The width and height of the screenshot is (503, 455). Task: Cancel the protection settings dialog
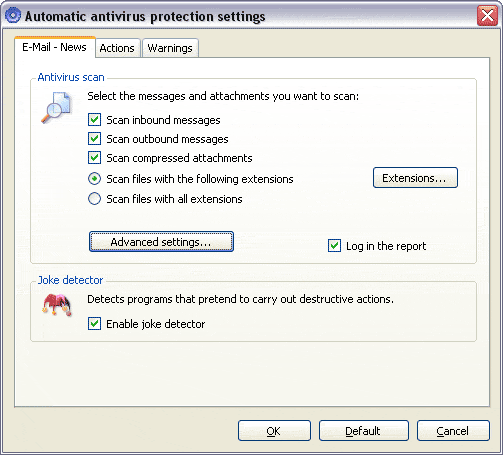click(x=453, y=431)
